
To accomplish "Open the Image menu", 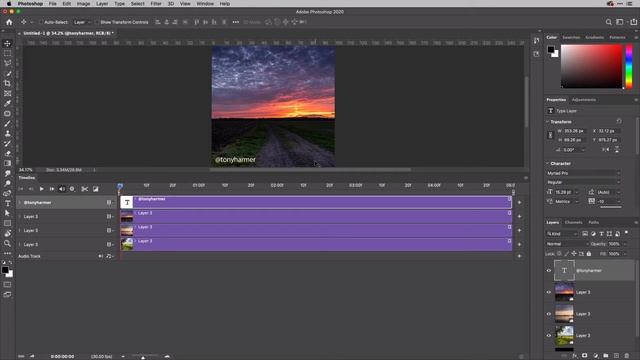I will click(x=83, y=4).
